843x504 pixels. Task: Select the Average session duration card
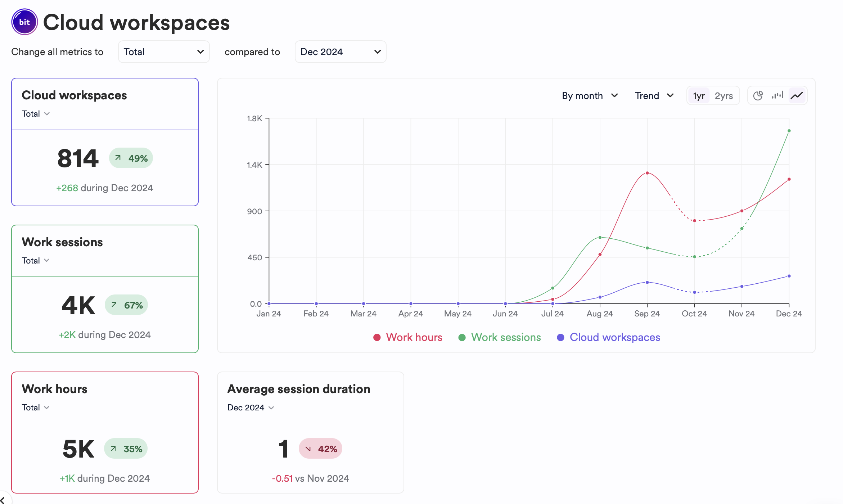311,432
